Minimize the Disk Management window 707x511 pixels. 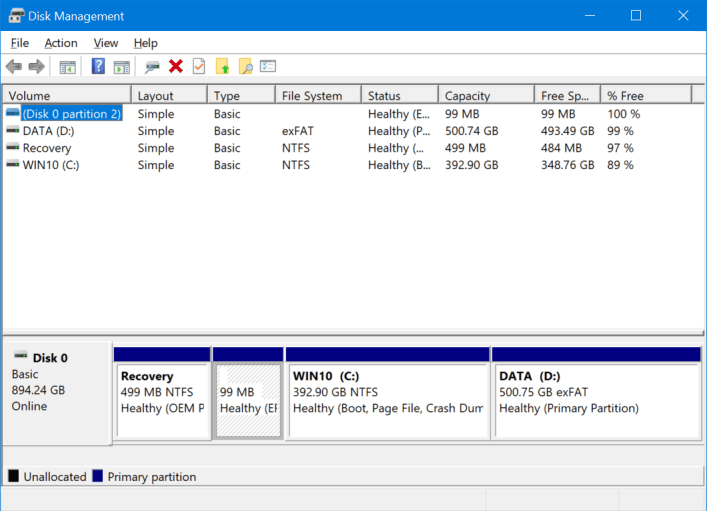[590, 16]
